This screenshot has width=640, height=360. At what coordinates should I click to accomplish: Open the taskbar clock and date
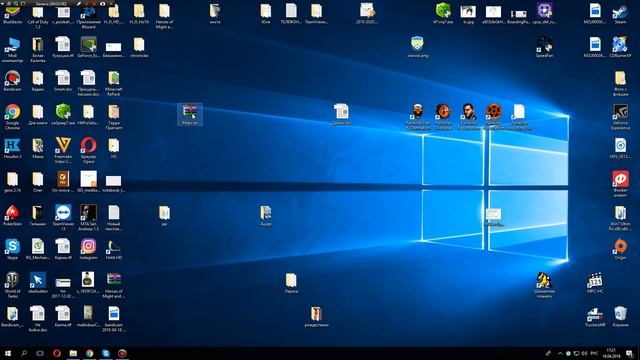[x=611, y=353]
